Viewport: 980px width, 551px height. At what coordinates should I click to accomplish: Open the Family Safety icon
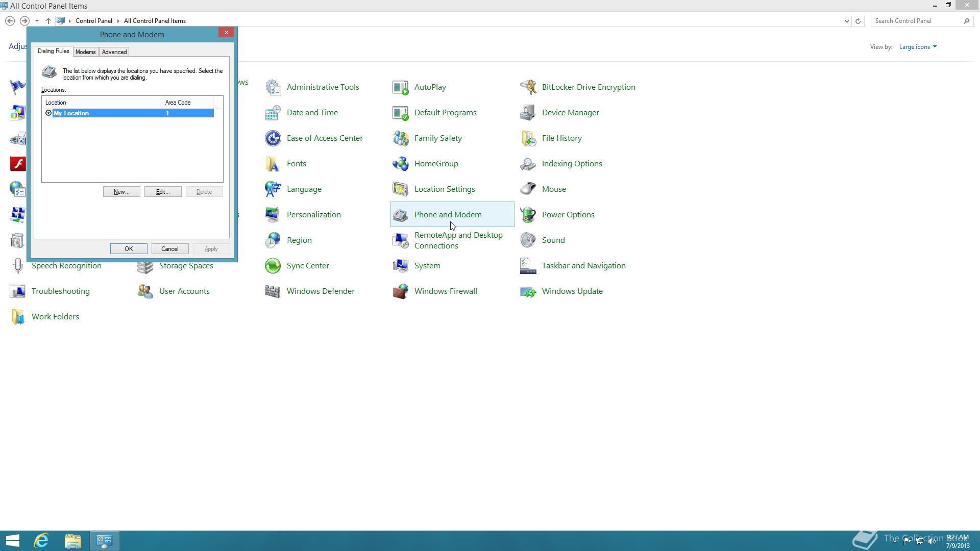401,138
